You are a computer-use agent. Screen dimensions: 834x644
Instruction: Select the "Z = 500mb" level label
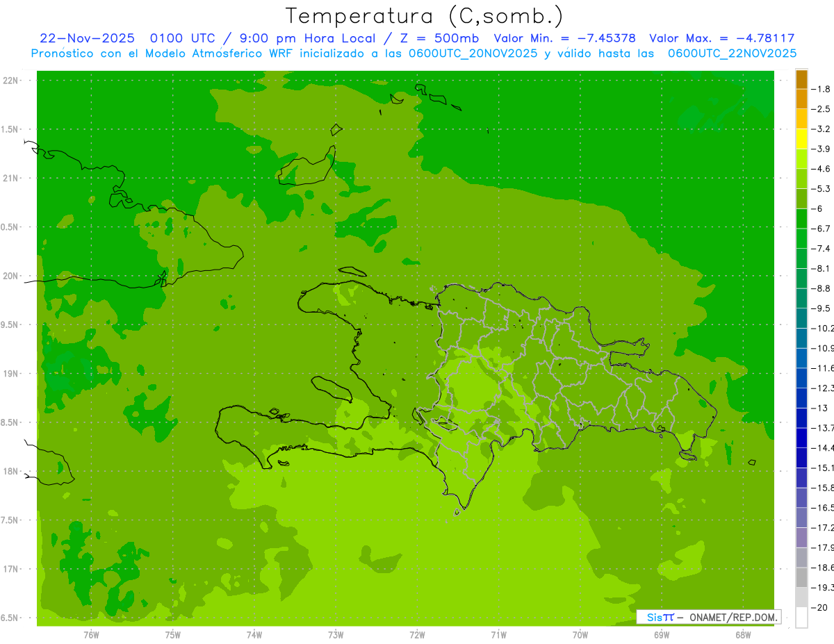pos(439,38)
